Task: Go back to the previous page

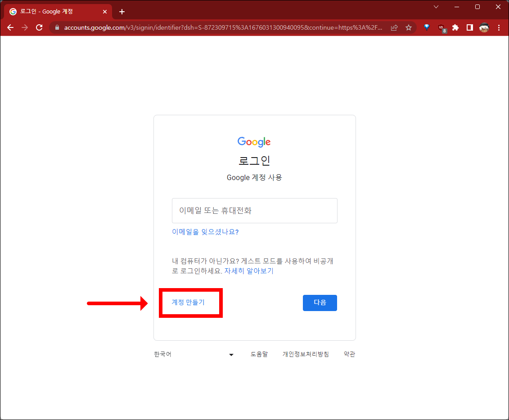Action: coord(10,27)
